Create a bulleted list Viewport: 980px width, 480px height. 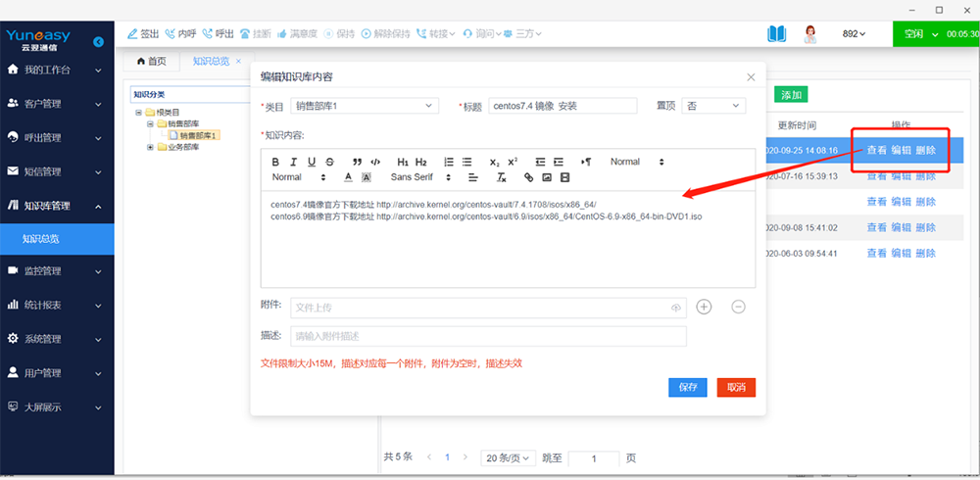466,162
